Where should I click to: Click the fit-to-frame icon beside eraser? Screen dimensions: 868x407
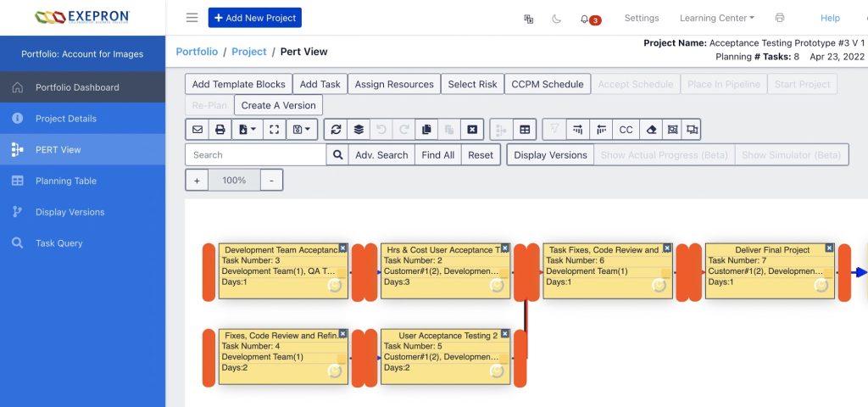[672, 130]
